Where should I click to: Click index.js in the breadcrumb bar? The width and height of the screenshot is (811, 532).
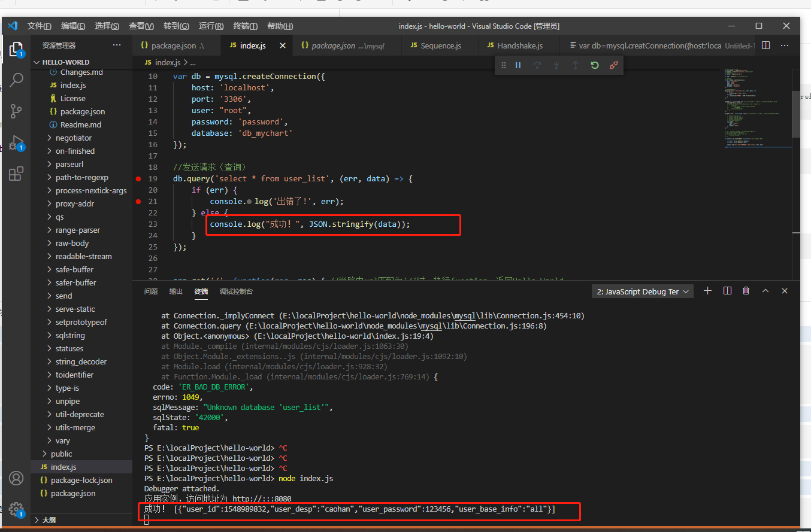pyautogui.click(x=168, y=62)
